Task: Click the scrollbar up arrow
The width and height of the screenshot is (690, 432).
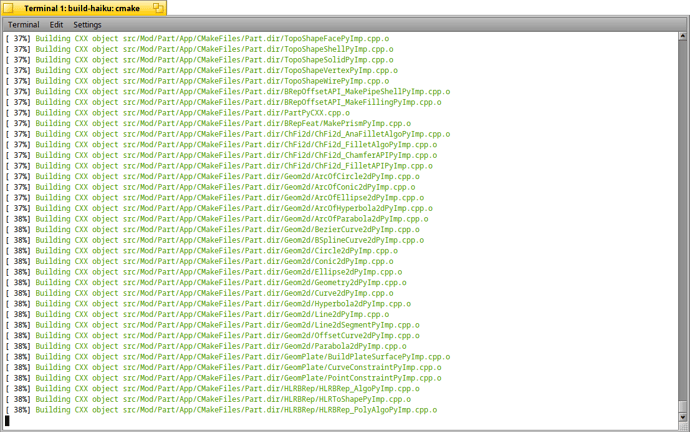Action: coord(683,36)
